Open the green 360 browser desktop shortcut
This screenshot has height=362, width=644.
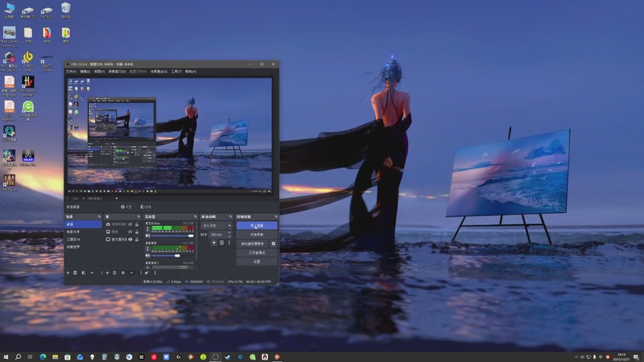click(x=28, y=111)
